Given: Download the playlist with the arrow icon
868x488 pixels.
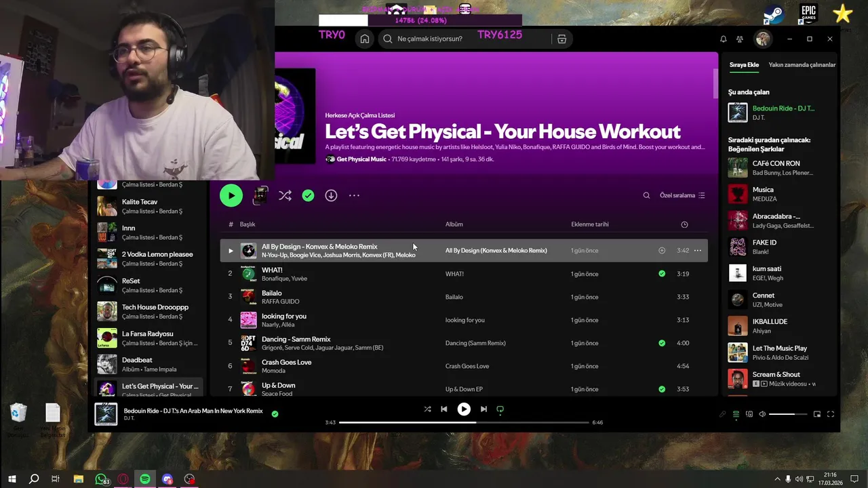Looking at the screenshot, I should [331, 195].
